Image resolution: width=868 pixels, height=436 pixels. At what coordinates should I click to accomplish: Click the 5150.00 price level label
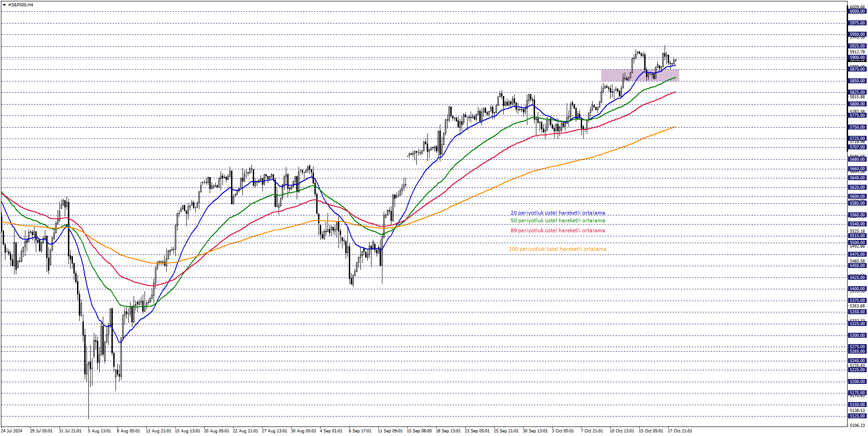(x=857, y=405)
